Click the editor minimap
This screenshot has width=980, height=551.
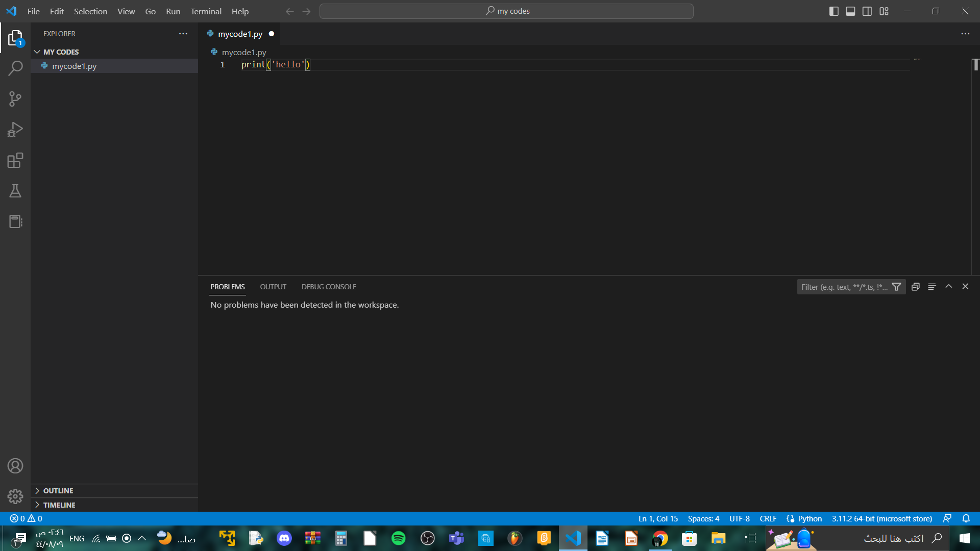coord(917,60)
